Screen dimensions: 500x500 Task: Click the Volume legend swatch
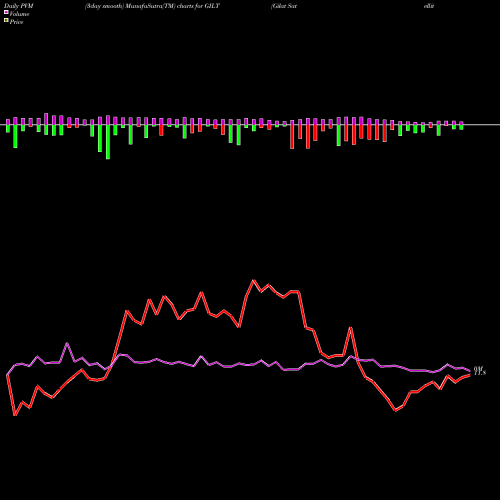[6, 12]
